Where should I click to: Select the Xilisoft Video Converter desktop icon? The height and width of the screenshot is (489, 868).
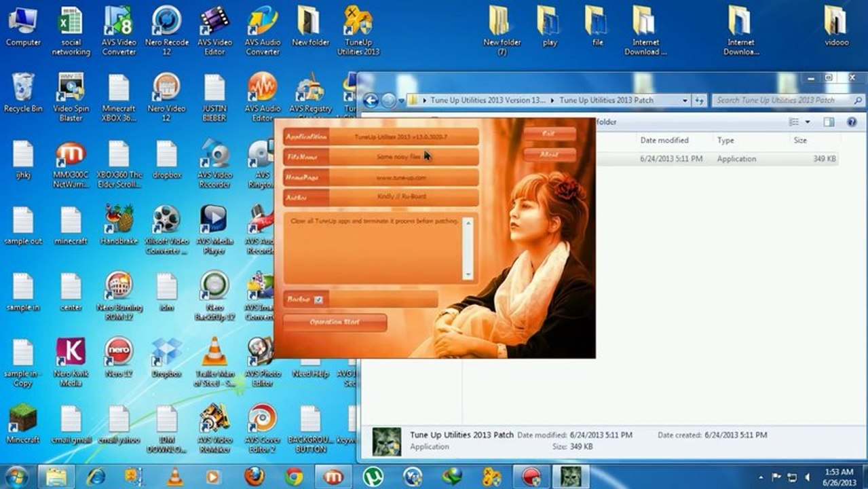(x=166, y=230)
